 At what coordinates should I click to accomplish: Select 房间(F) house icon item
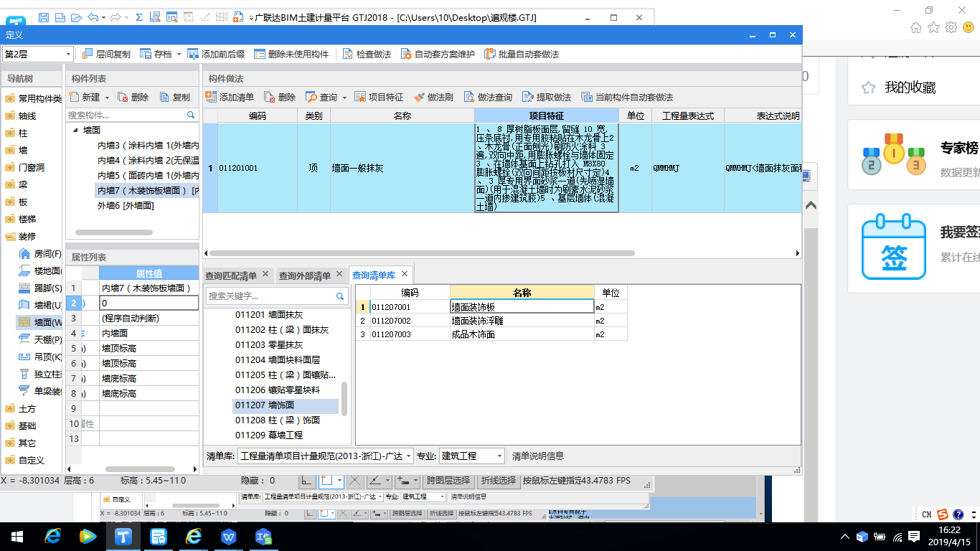tap(40, 253)
